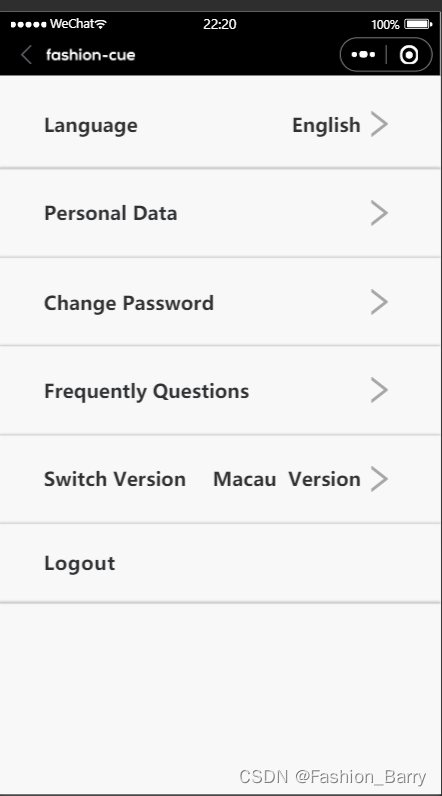Click the chevron beside Macau Version
The width and height of the screenshot is (442, 796).
tap(379, 479)
